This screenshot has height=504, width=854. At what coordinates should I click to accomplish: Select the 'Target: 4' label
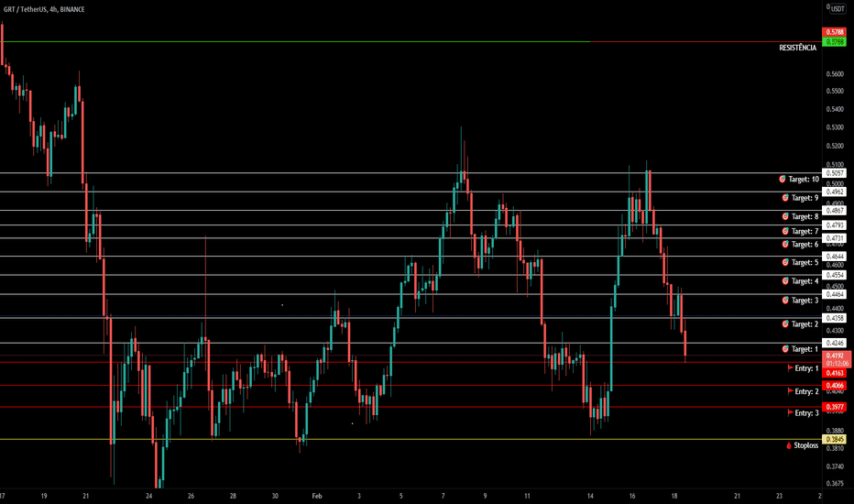pos(805,281)
